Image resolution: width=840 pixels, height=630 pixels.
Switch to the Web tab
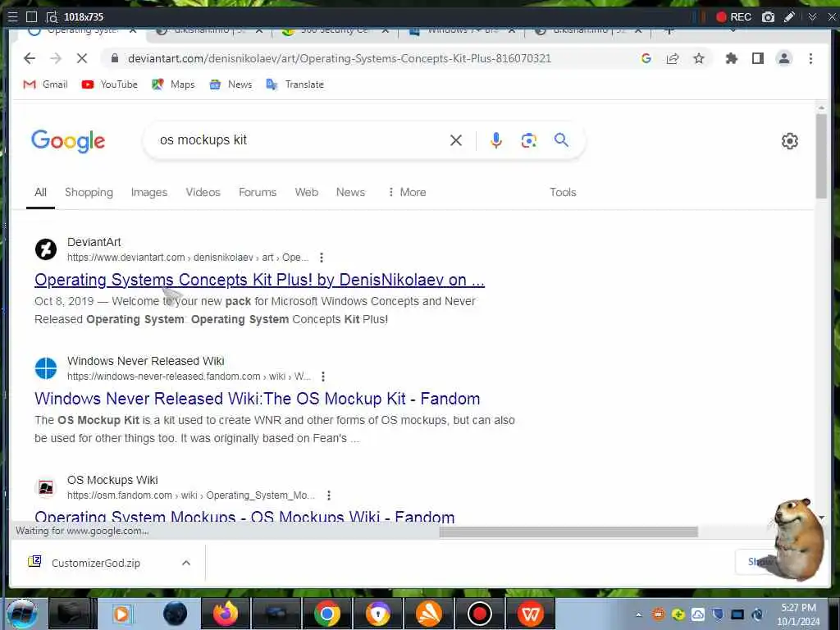(x=307, y=192)
